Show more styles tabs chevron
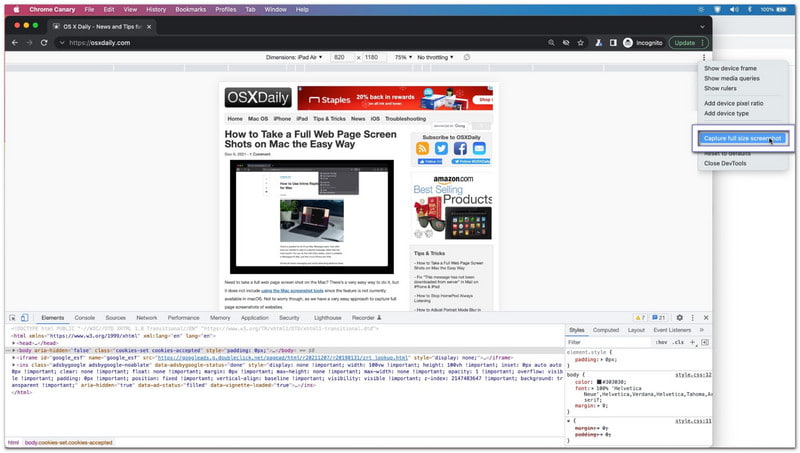800x453 pixels. point(702,330)
